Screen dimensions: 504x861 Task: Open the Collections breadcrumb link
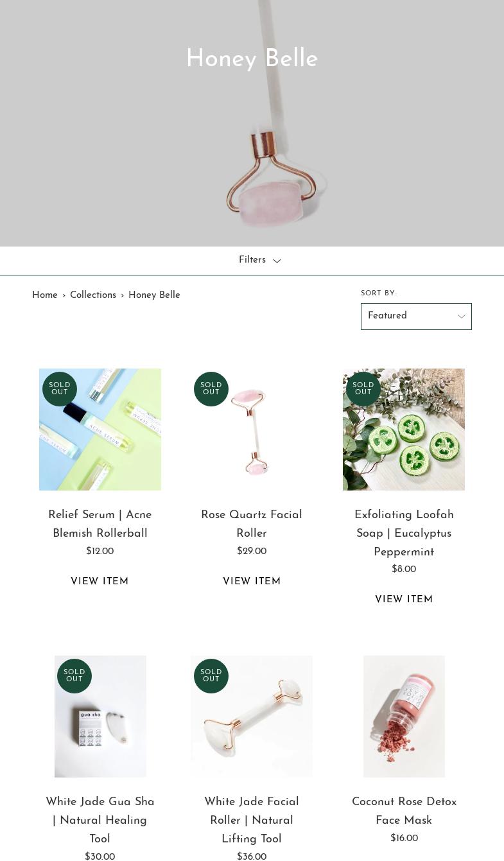tap(93, 295)
